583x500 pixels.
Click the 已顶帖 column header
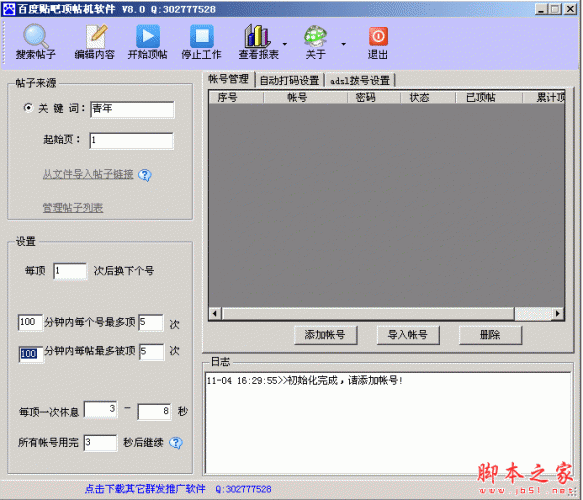pos(489,97)
